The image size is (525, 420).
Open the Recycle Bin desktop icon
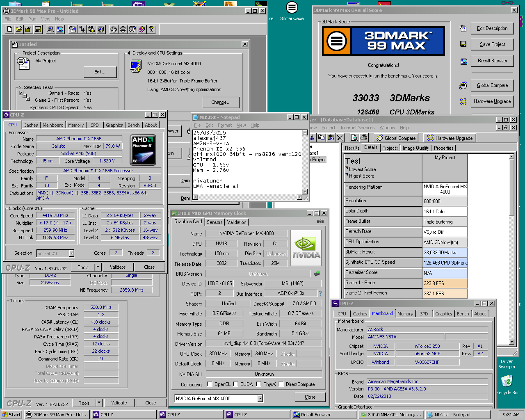click(507, 386)
